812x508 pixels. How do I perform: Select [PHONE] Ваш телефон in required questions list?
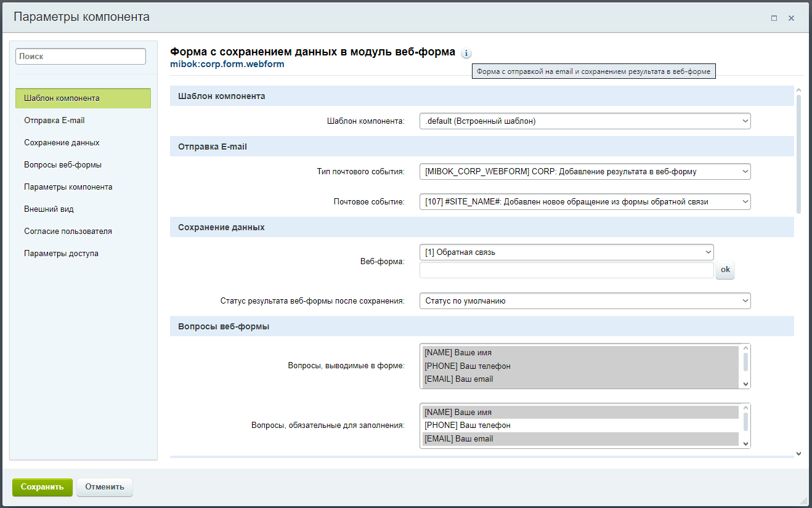click(x=580, y=425)
